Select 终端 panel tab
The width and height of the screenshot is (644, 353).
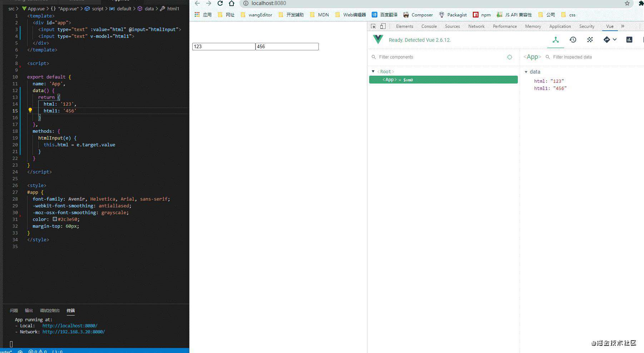(x=71, y=311)
